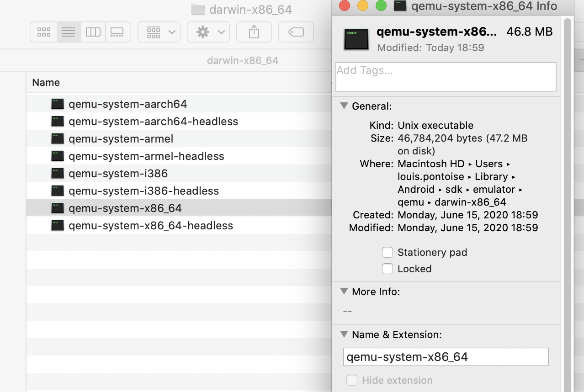The height and width of the screenshot is (392, 584).
Task: Click small proxy icon in Info title bar
Action: point(400,6)
